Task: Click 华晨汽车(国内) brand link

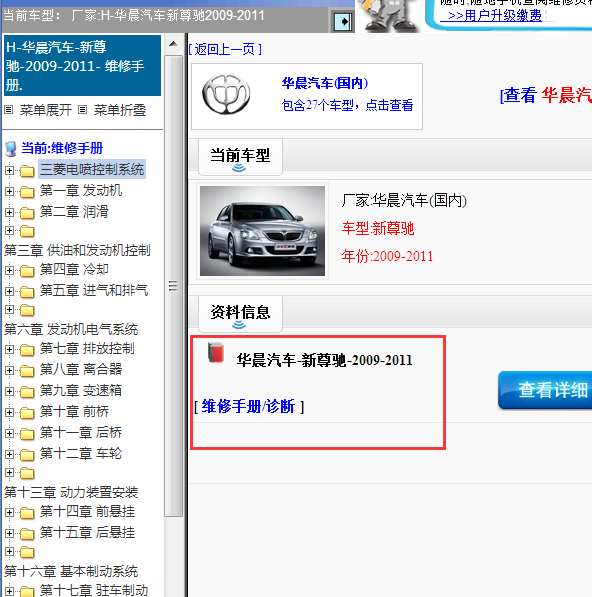Action: pos(325,83)
